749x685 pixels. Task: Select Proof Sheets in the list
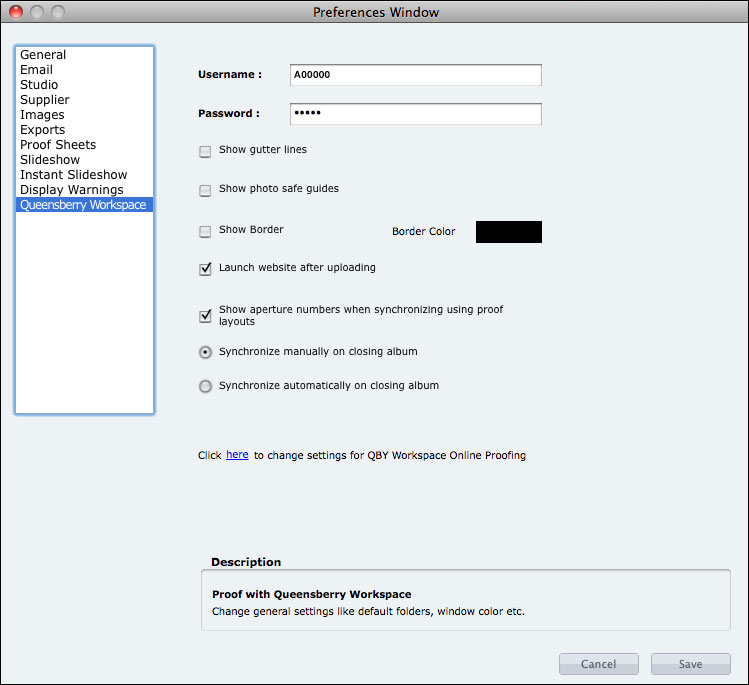pyautogui.click(x=84, y=145)
